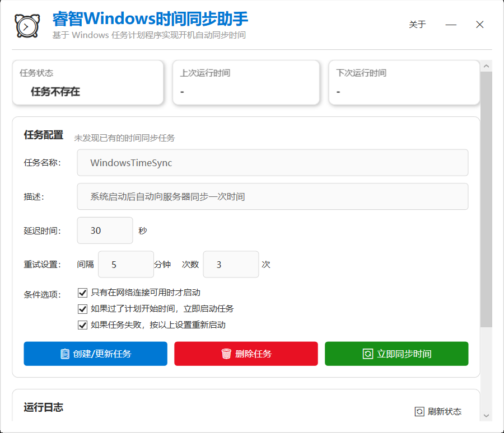The image size is (504, 433).
Task: Click the sync icon on 立即同步时间 button
Action: (368, 354)
